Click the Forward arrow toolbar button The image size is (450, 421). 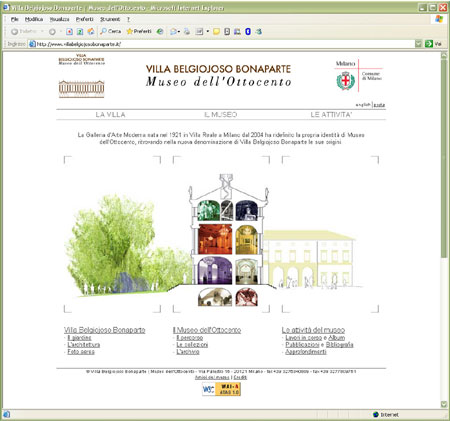(52, 32)
